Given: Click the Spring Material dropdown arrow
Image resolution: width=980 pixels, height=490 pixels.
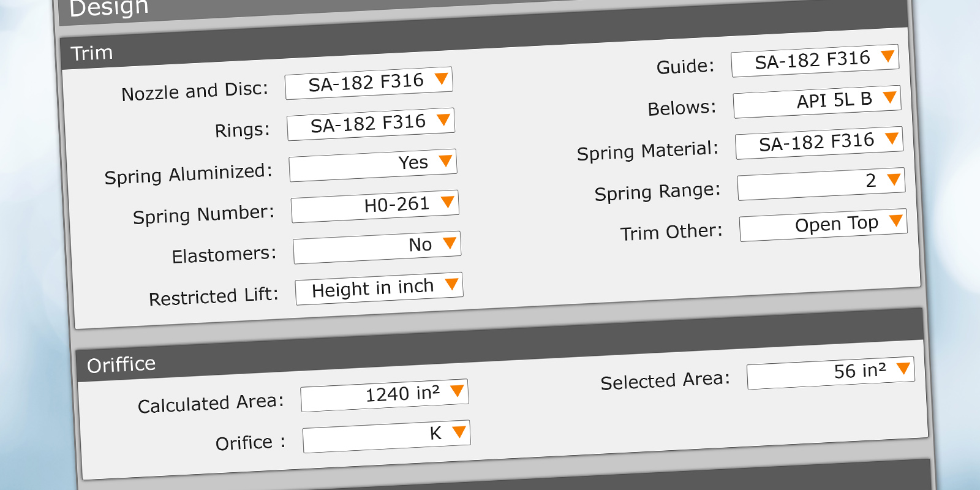Looking at the screenshot, I should pos(892,138).
